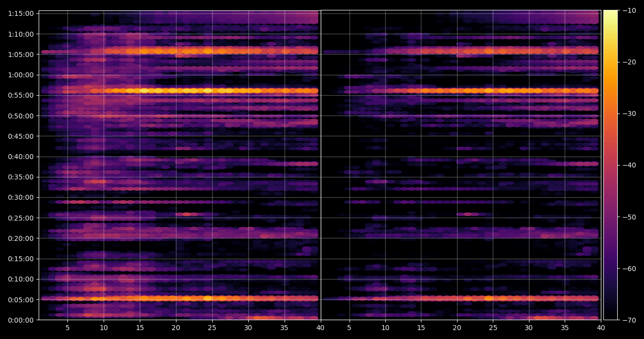Image resolution: width=644 pixels, height=339 pixels.
Task: Click the 0:25:00 y-axis tick label
Action: point(21,218)
